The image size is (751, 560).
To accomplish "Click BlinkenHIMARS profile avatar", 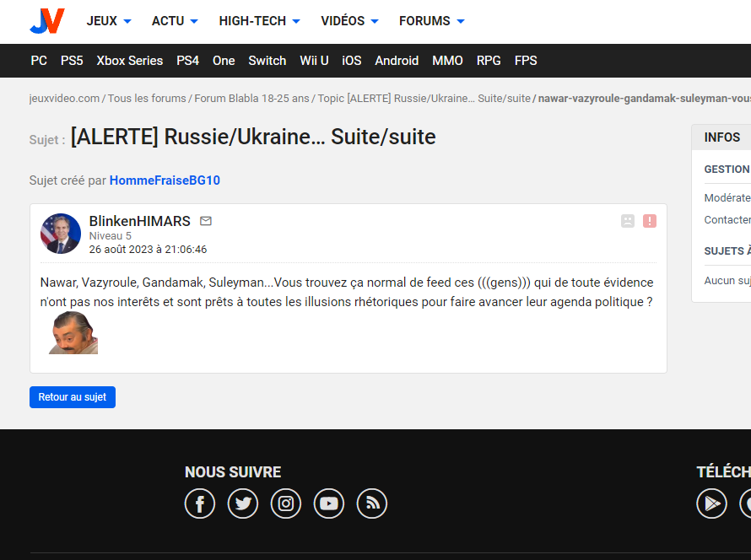I will click(61, 234).
